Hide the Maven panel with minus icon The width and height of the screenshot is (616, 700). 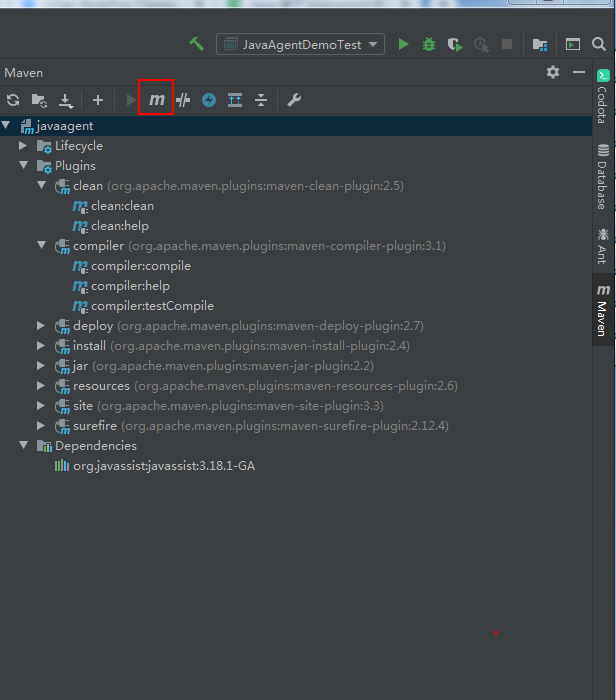tap(579, 72)
